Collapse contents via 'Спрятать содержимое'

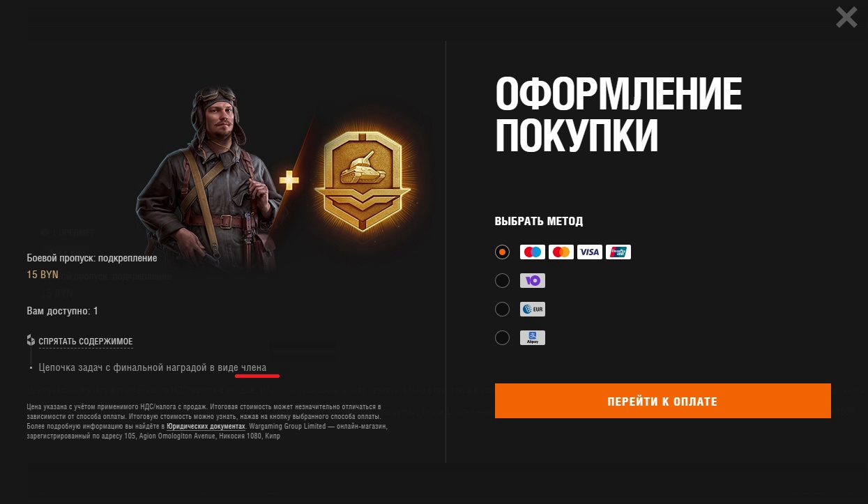pos(86,342)
